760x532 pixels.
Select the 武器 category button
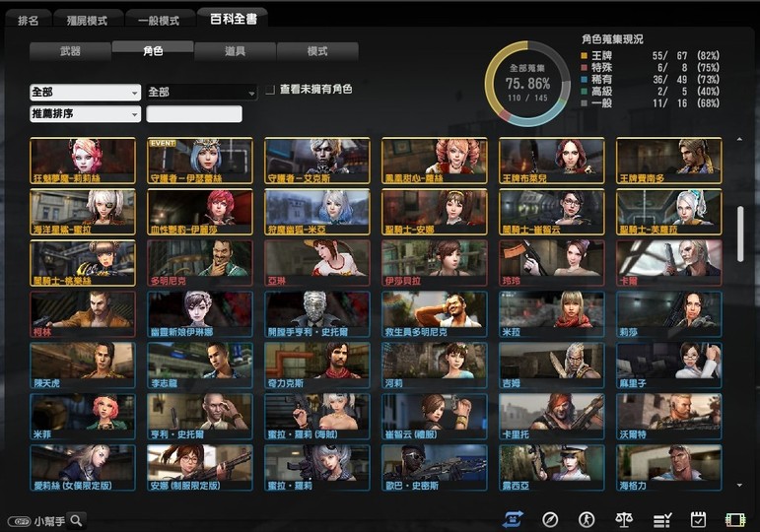click(x=70, y=51)
